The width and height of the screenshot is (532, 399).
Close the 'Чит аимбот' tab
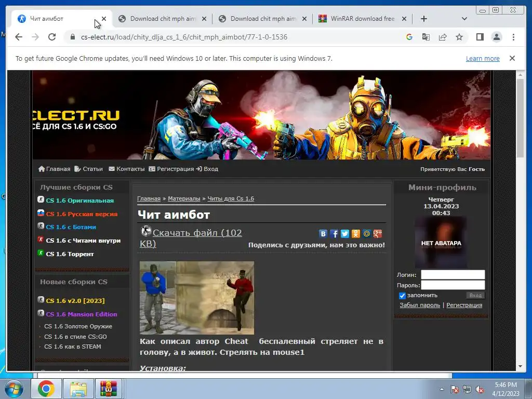(104, 19)
